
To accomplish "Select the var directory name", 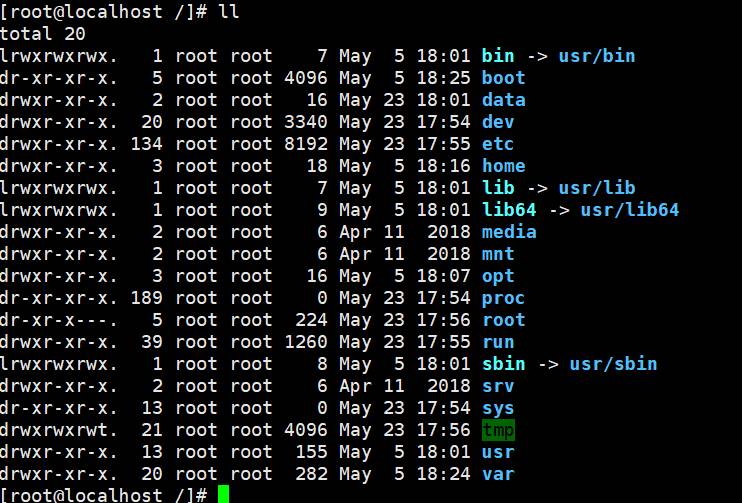I will (x=498, y=474).
